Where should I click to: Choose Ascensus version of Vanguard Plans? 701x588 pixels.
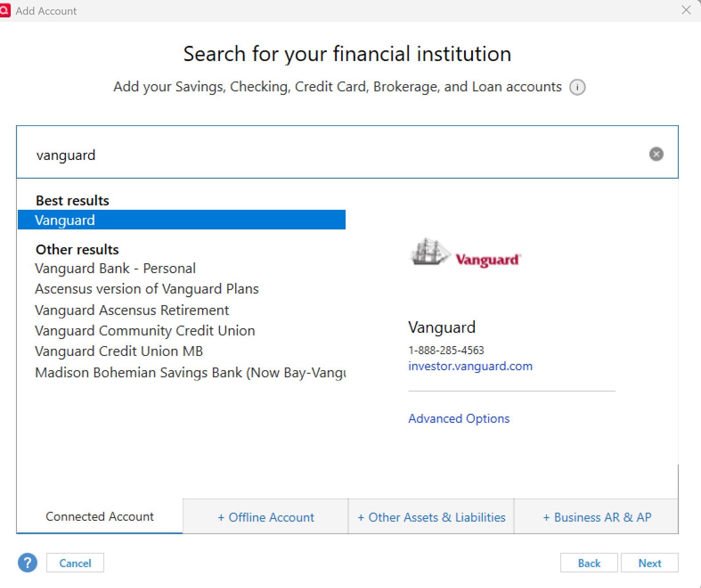[x=147, y=289]
